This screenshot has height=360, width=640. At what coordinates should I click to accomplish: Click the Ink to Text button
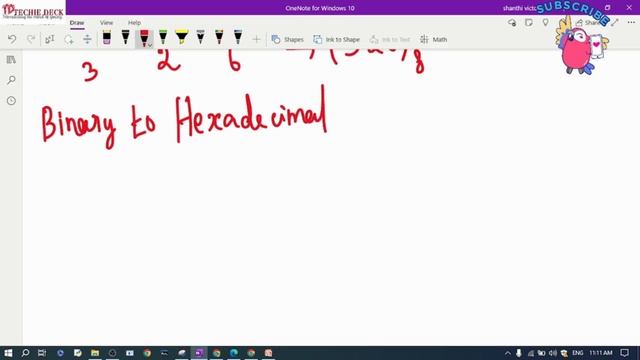[389, 39]
